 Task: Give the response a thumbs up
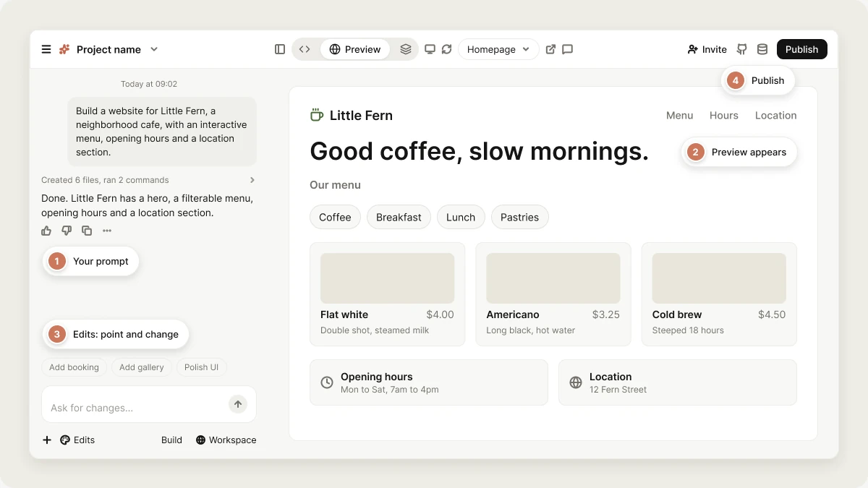coord(46,231)
